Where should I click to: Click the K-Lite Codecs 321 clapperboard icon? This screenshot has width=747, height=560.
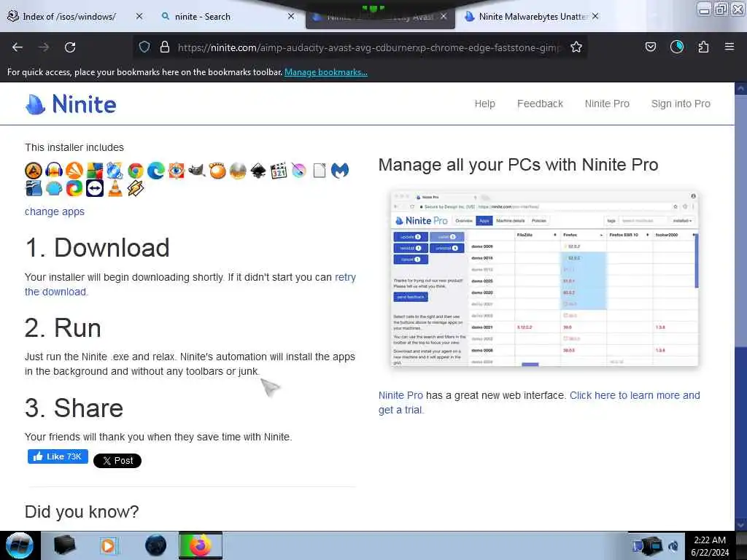pyautogui.click(x=279, y=171)
